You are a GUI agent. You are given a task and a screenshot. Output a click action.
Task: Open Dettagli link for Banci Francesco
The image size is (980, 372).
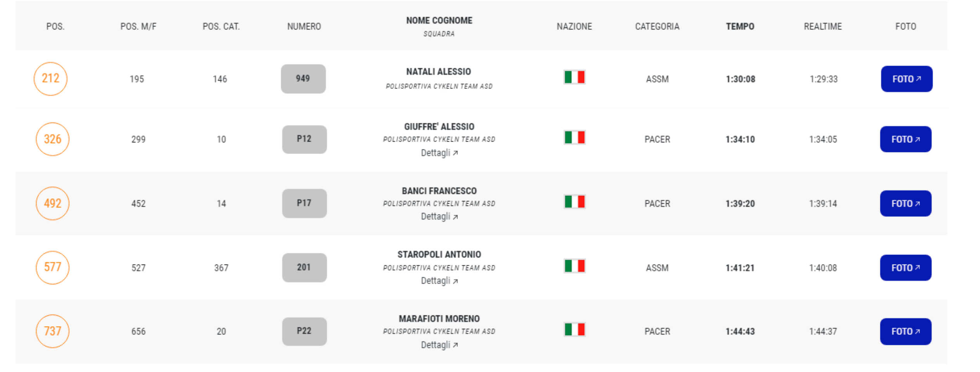(439, 216)
